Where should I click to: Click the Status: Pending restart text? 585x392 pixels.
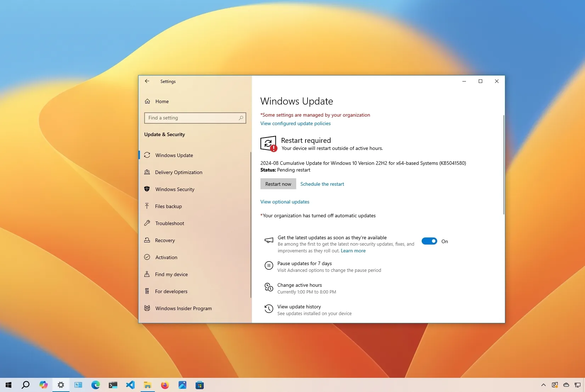[285, 170]
